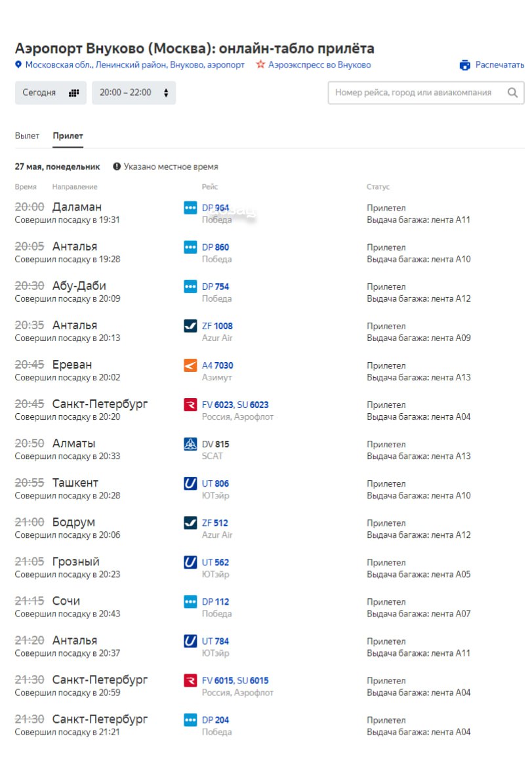The width and height of the screenshot is (532, 770).
Task: Open flight UT 562 from Грозный
Action: pyautogui.click(x=215, y=562)
